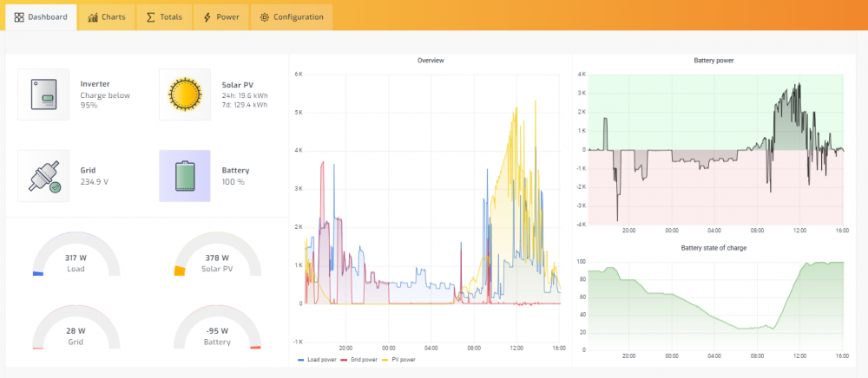
Task: Click the battery level 100 % text
Action: pos(233,181)
